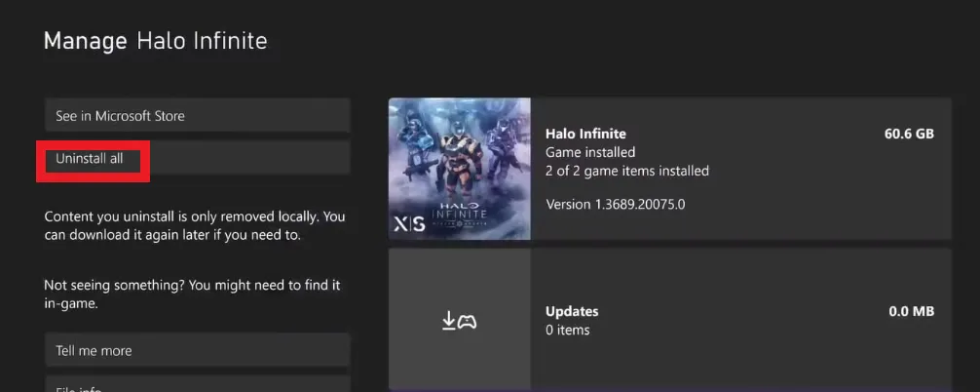
Task: Click the 'Game installed' status text
Action: click(590, 152)
